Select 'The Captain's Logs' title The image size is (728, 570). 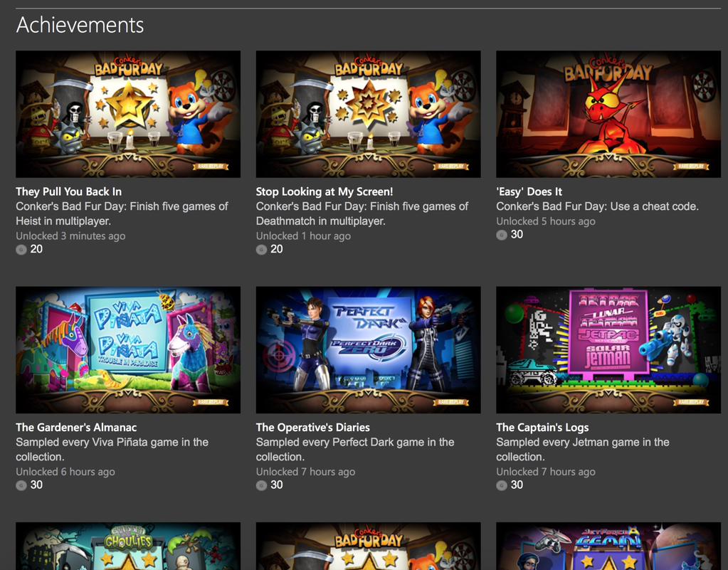click(x=542, y=428)
